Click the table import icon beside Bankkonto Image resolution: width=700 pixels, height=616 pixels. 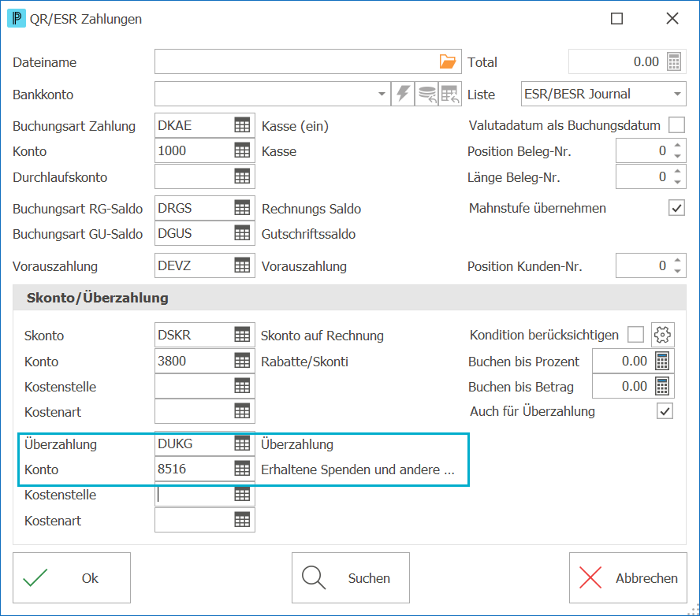tap(450, 94)
